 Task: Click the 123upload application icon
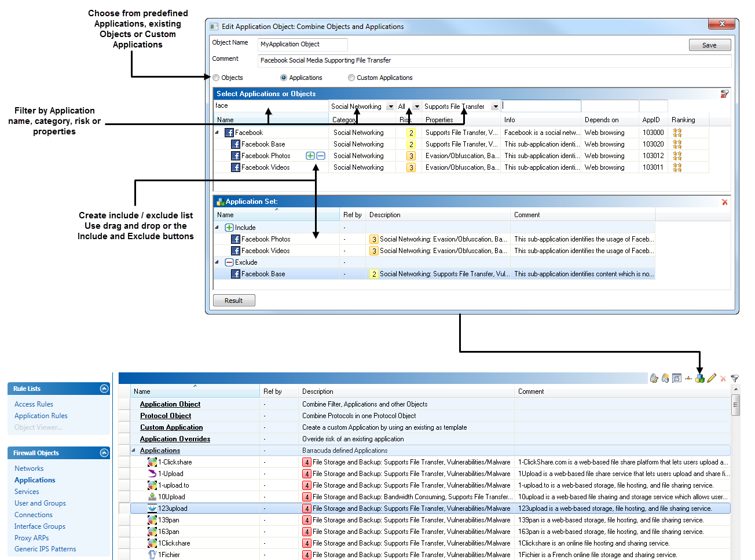152,508
